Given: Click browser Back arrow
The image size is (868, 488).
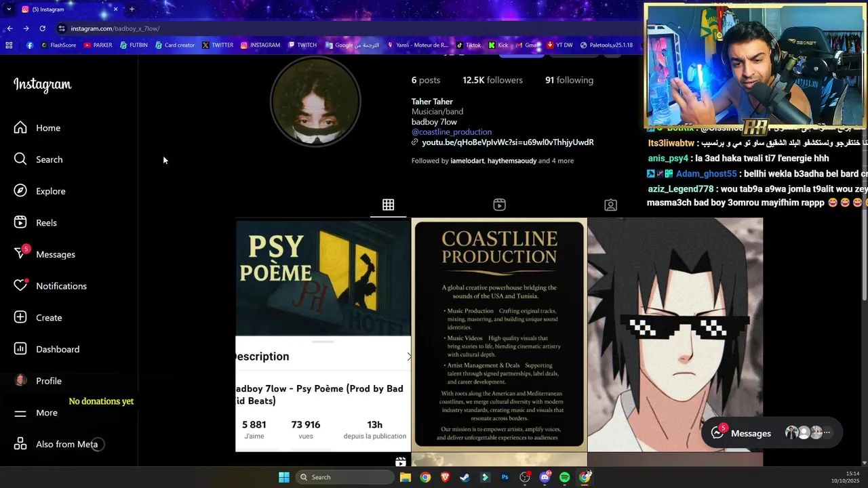Looking at the screenshot, I should point(9,28).
